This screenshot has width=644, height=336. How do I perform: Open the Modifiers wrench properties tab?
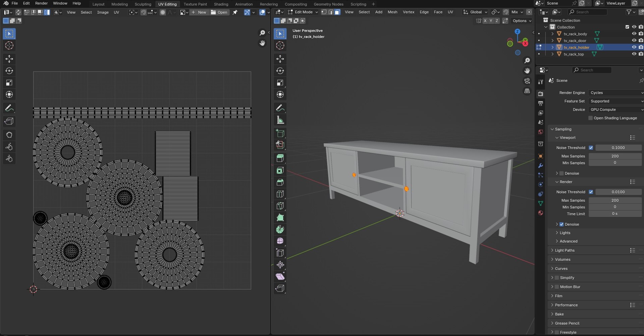pos(540,166)
